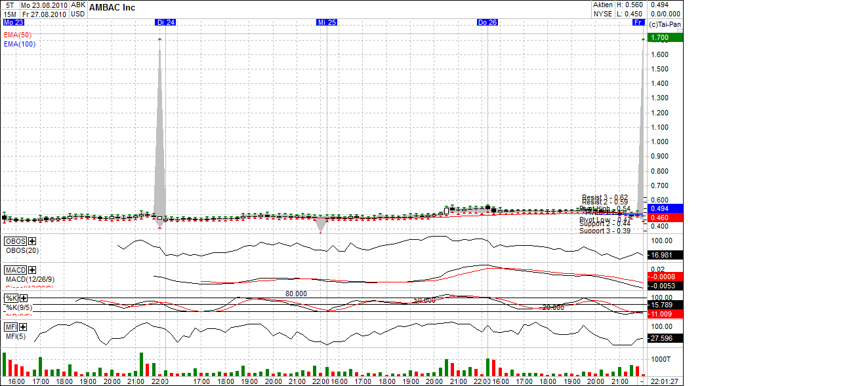Image resolution: width=868 pixels, height=386 pixels.
Task: Click the 1.000 price axis label
Action: (x=658, y=142)
